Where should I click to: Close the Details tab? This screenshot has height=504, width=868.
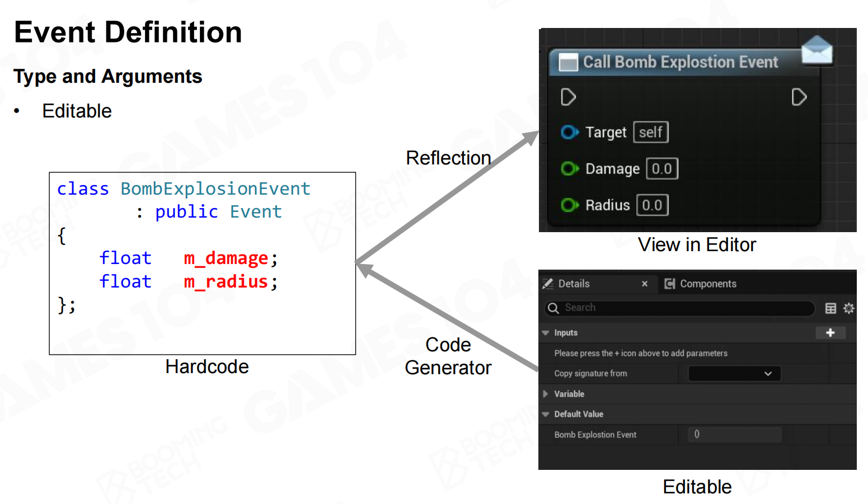[645, 284]
